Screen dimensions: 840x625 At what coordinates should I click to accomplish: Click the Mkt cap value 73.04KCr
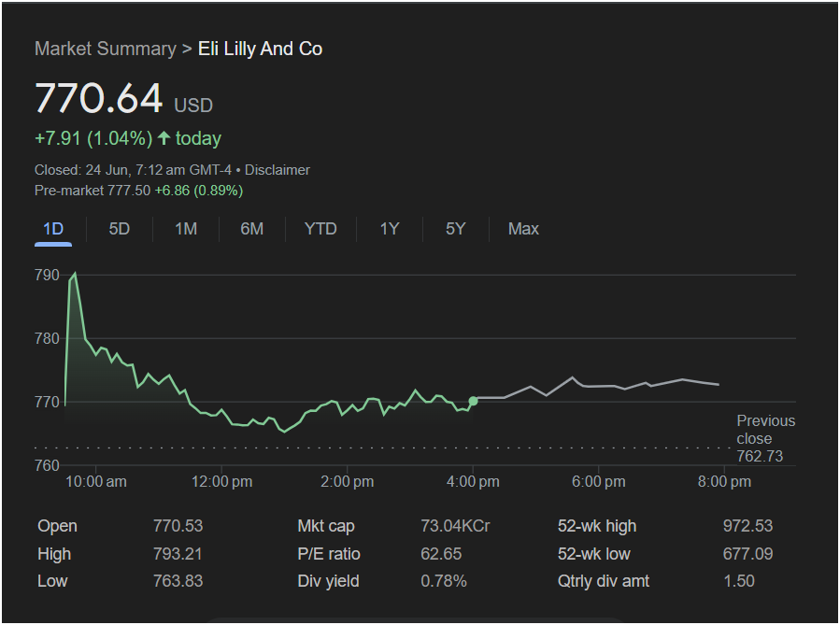(455, 526)
